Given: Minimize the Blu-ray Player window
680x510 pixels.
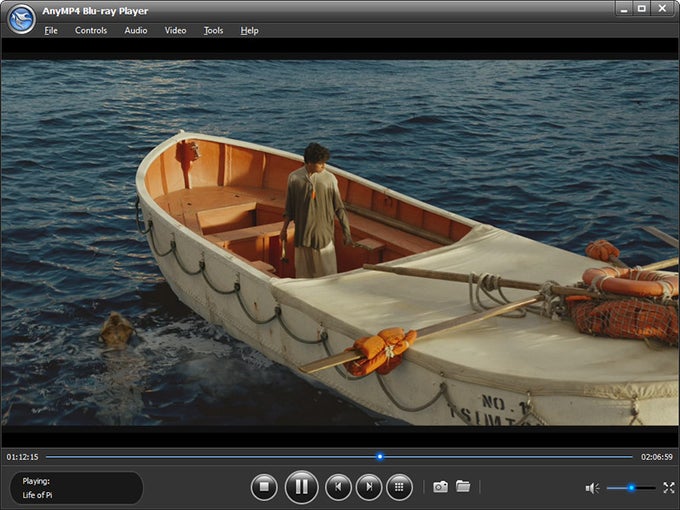Looking at the screenshot, I should pyautogui.click(x=624, y=9).
